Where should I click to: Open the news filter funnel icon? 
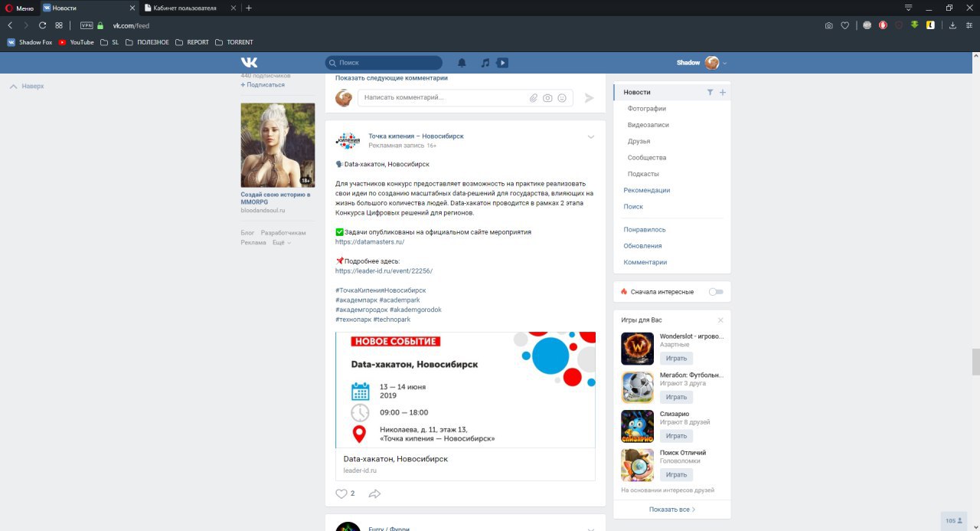[710, 92]
